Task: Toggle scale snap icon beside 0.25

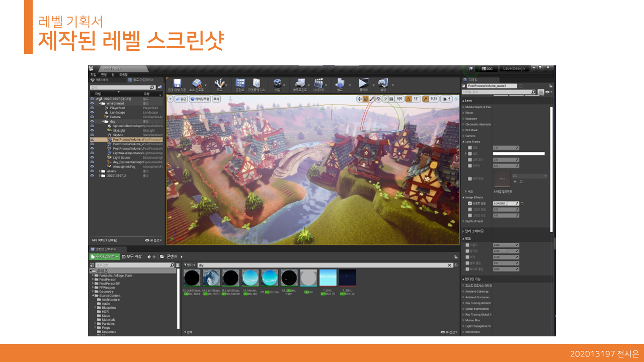Action: (x=426, y=99)
